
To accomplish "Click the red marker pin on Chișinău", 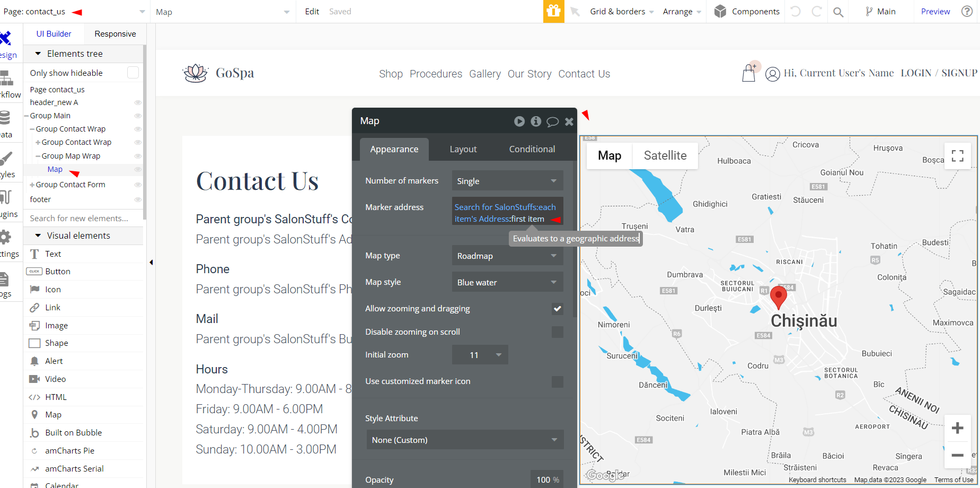I will 778,297.
